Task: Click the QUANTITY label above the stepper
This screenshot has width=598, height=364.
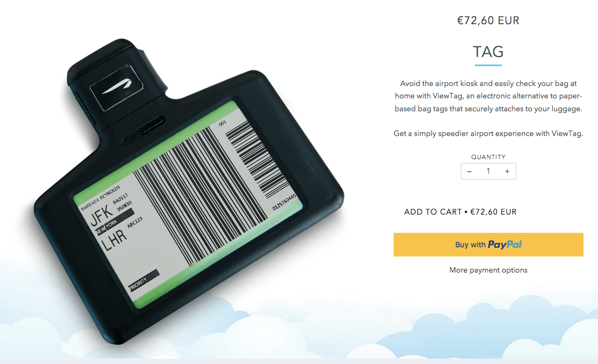Action: 488,156
